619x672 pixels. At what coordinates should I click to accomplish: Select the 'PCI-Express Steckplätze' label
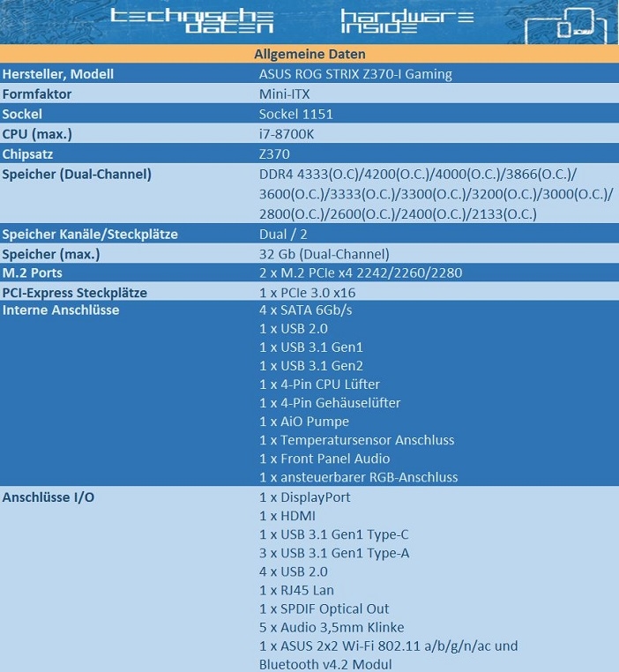tap(75, 293)
